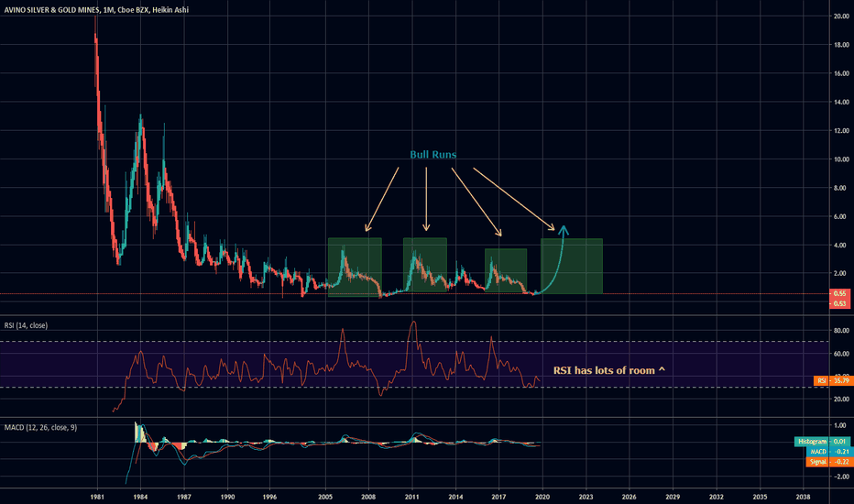Click the 2011 year label on time axis
854x504 pixels.
411,497
